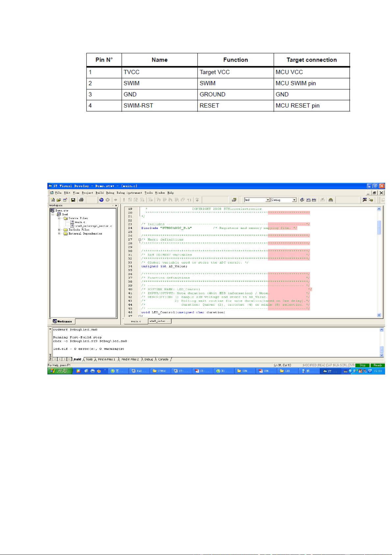Open the File menu
Viewport: 392px width, 555px height.
[x=58, y=193]
